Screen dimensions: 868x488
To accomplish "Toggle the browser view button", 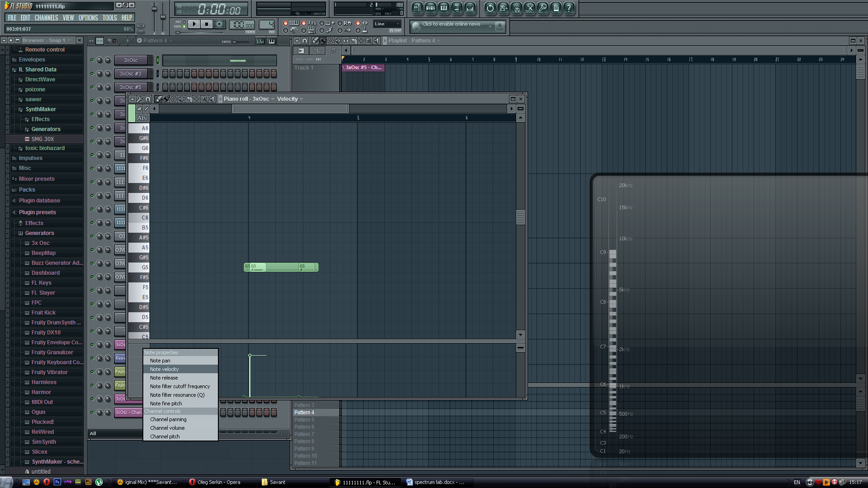I will [x=457, y=8].
